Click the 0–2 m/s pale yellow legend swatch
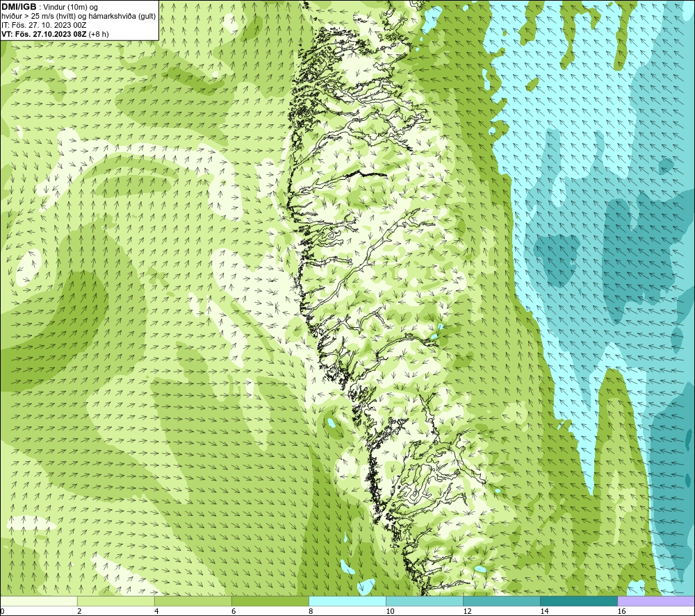This screenshot has width=695, height=616. pyautogui.click(x=39, y=601)
